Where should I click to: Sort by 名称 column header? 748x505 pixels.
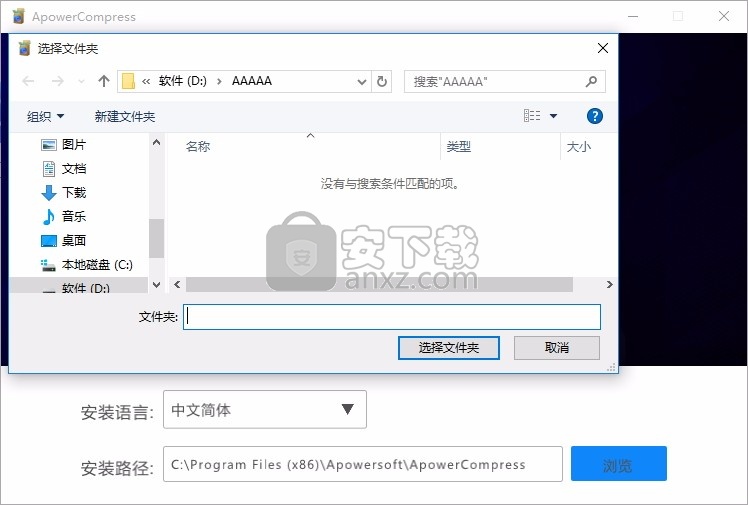point(197,146)
